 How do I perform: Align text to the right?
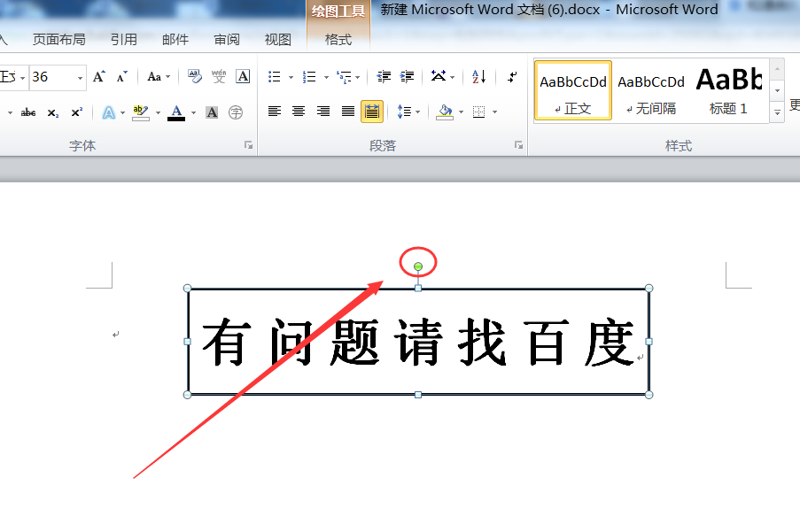tap(323, 111)
